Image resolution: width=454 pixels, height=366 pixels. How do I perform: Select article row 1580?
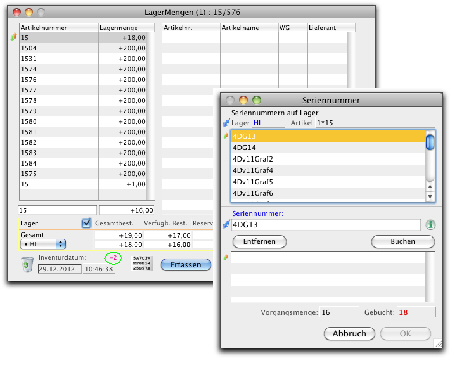coord(83,121)
